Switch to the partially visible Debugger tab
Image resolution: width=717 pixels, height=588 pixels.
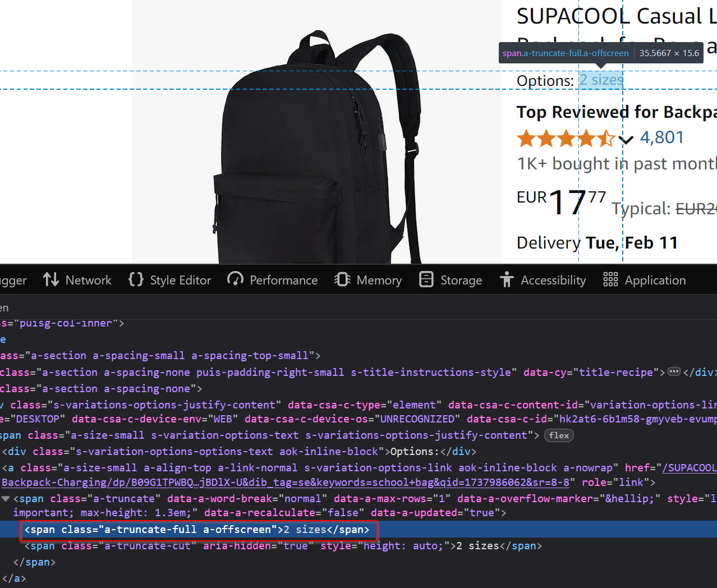(12, 280)
